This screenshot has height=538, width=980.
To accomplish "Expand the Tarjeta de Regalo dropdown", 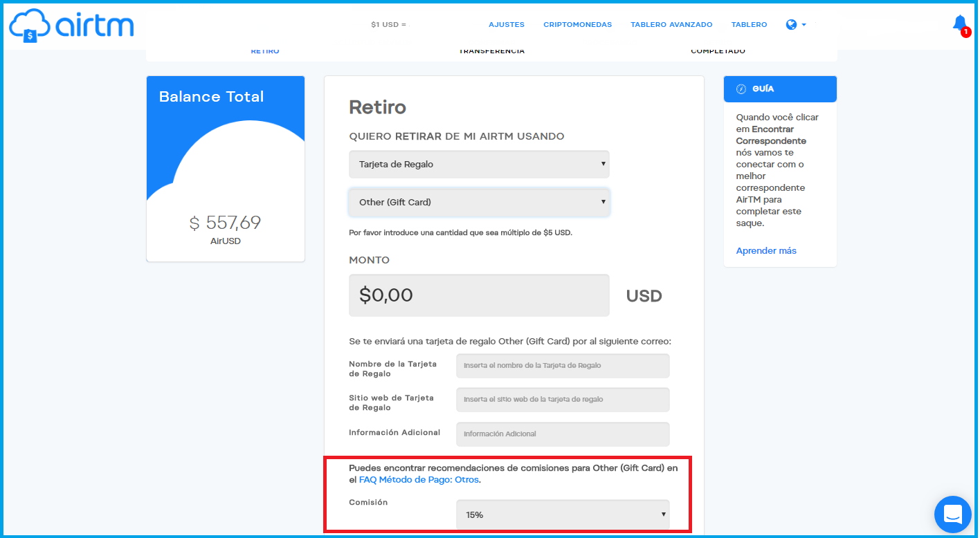I will tap(479, 165).
